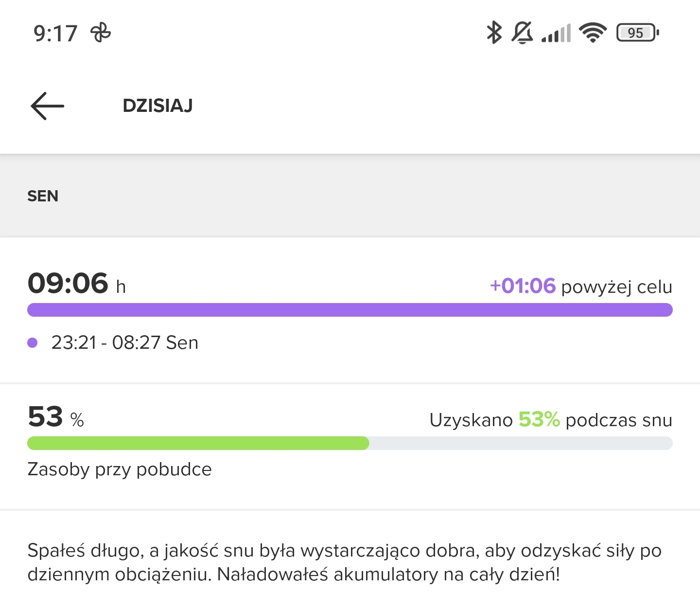
Task: Tap the fan icon beside clock
Action: (x=101, y=33)
